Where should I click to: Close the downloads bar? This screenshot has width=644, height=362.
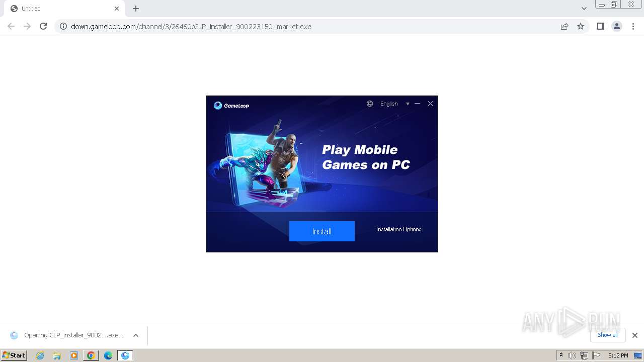click(x=635, y=335)
